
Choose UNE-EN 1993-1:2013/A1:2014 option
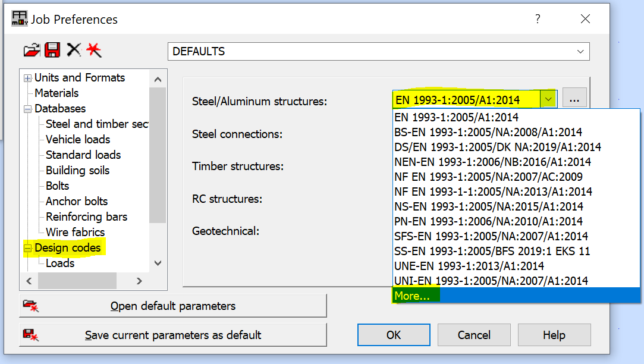(x=516, y=266)
